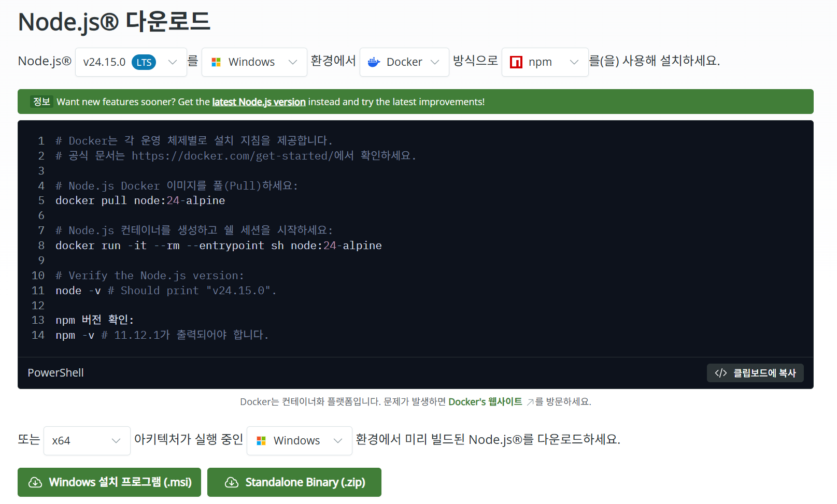Viewport: 837px width, 504px height.
Task: Click line number 14 in code block
Action: (38, 335)
